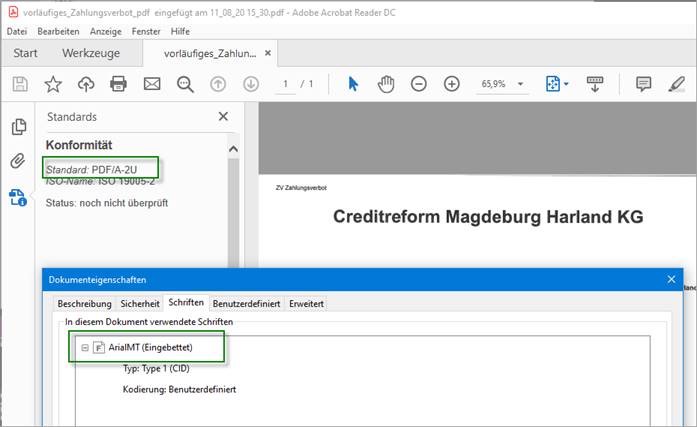This screenshot has width=697, height=427.
Task: Click the 'Creditreform Magdeburg Harland KG' heading
Action: click(488, 217)
